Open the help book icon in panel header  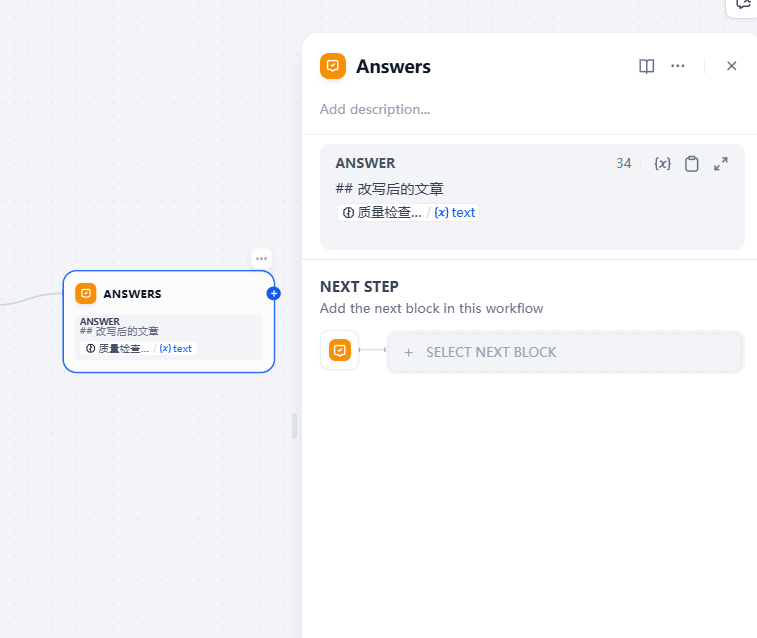pos(647,66)
